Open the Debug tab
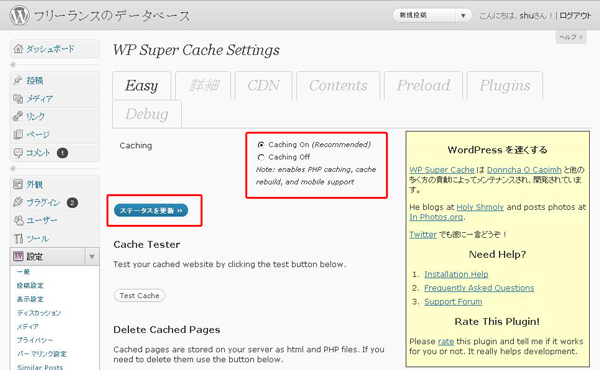The image size is (600, 370). pos(147,114)
